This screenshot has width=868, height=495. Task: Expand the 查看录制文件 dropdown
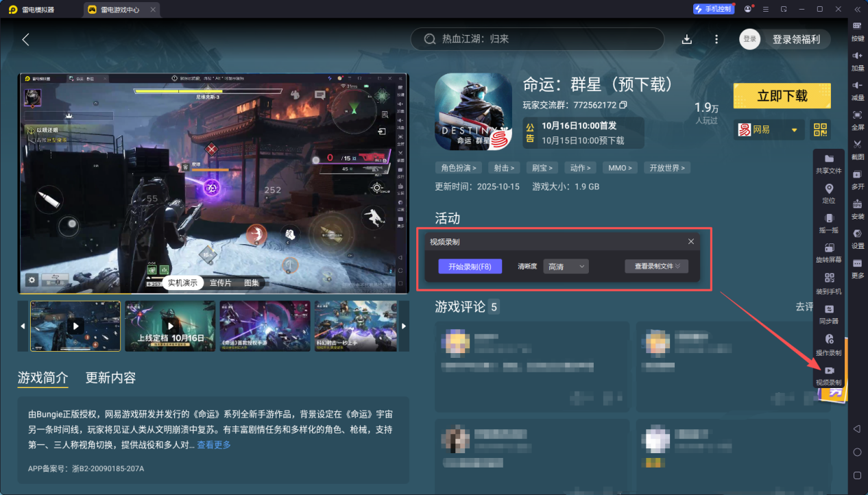(657, 266)
